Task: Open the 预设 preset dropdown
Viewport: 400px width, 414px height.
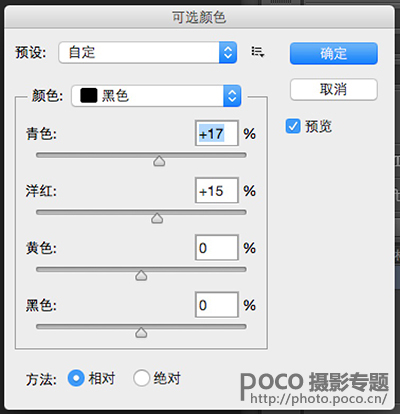Action: coord(148,52)
